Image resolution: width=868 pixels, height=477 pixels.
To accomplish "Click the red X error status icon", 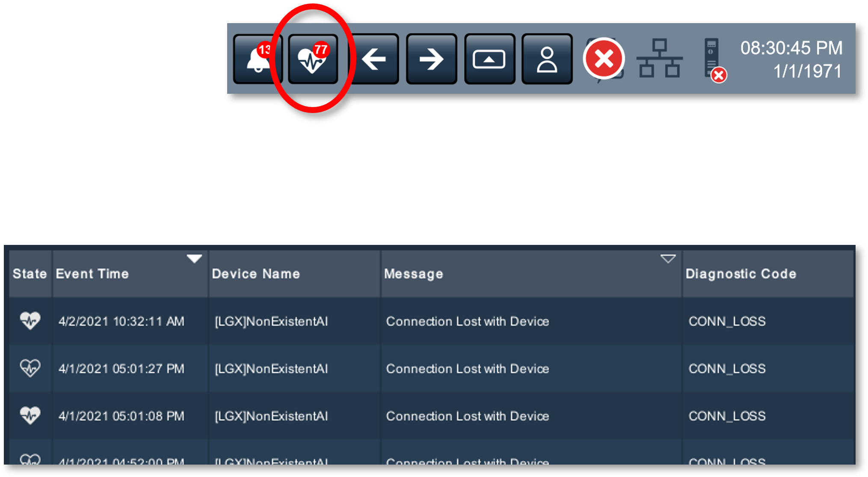I will (604, 59).
